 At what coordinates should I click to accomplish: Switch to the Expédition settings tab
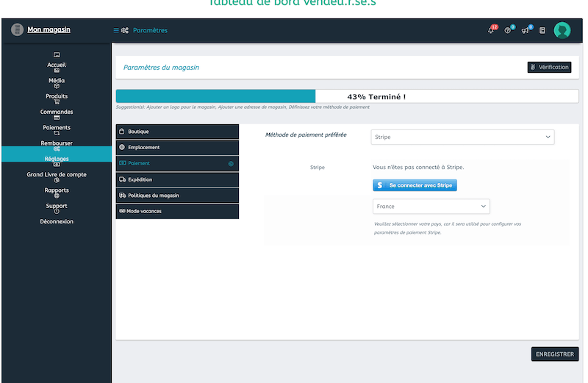[x=177, y=179]
